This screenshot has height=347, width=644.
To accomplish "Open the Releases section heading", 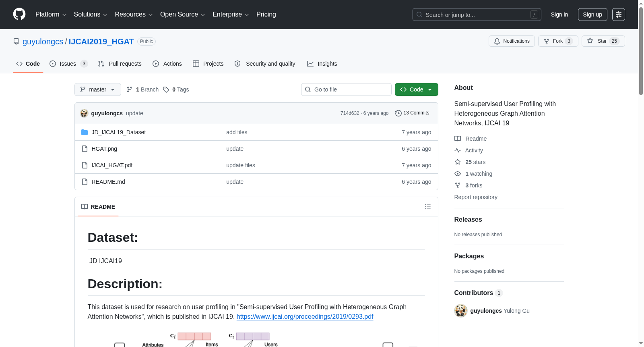I will coord(468,220).
